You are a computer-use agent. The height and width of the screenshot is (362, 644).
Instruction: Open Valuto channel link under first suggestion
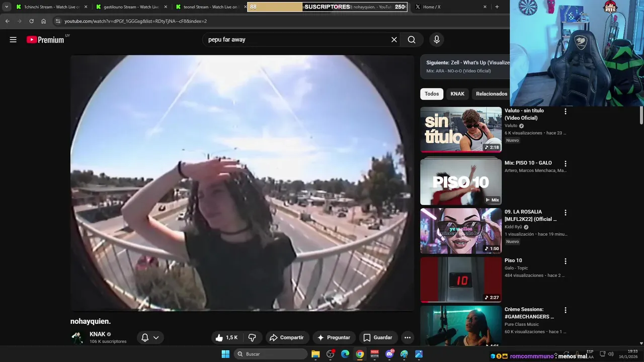511,126
